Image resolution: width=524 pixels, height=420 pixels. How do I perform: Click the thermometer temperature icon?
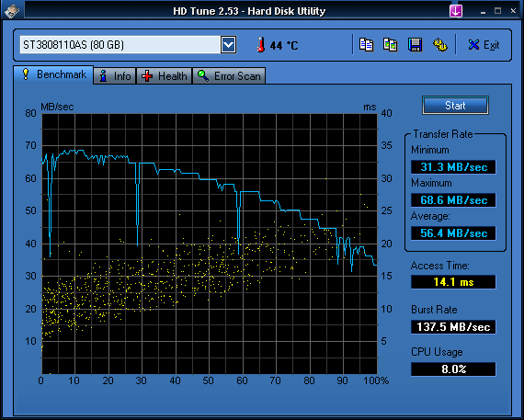[x=261, y=44]
